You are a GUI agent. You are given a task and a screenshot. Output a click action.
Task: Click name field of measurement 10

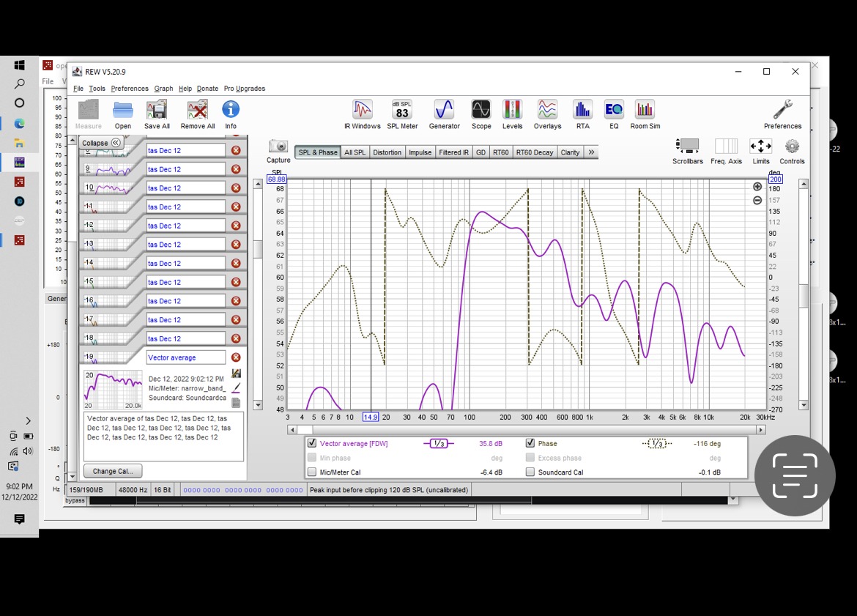point(185,188)
